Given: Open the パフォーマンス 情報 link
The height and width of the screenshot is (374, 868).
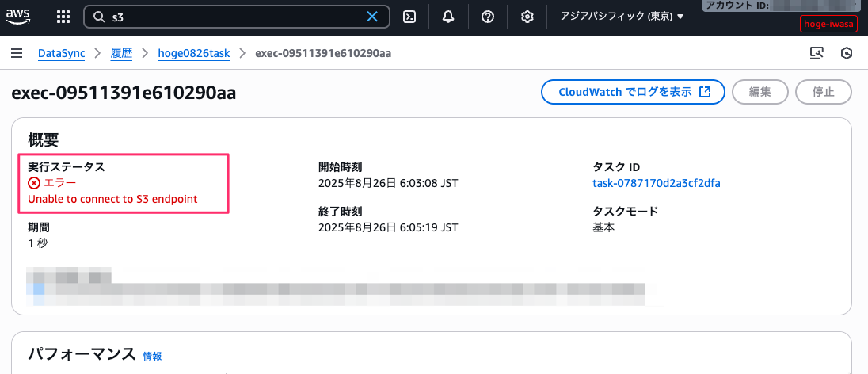Looking at the screenshot, I should (x=152, y=357).
